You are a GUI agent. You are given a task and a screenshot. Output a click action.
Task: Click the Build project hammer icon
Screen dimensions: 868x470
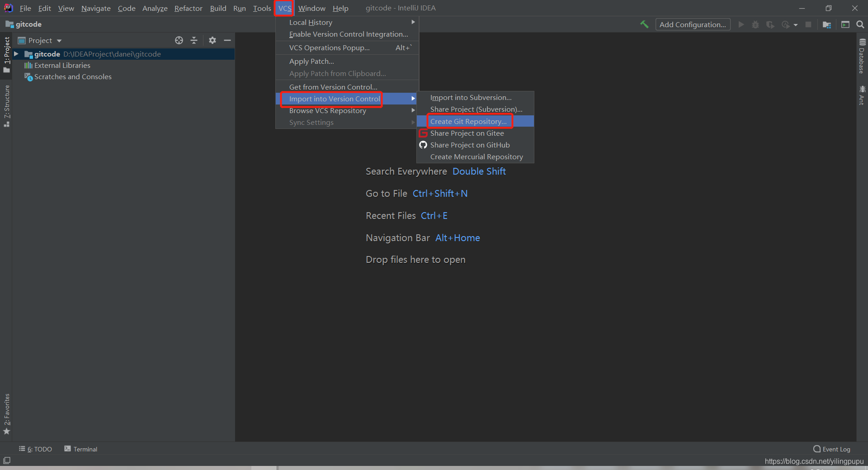click(644, 24)
